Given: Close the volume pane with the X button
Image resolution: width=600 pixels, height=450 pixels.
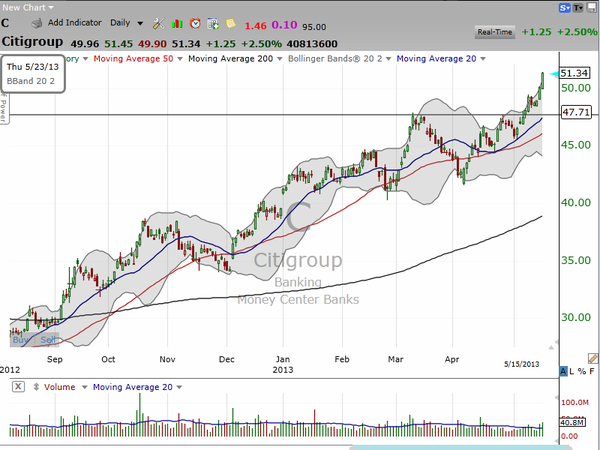Looking at the screenshot, I should pyautogui.click(x=18, y=386).
